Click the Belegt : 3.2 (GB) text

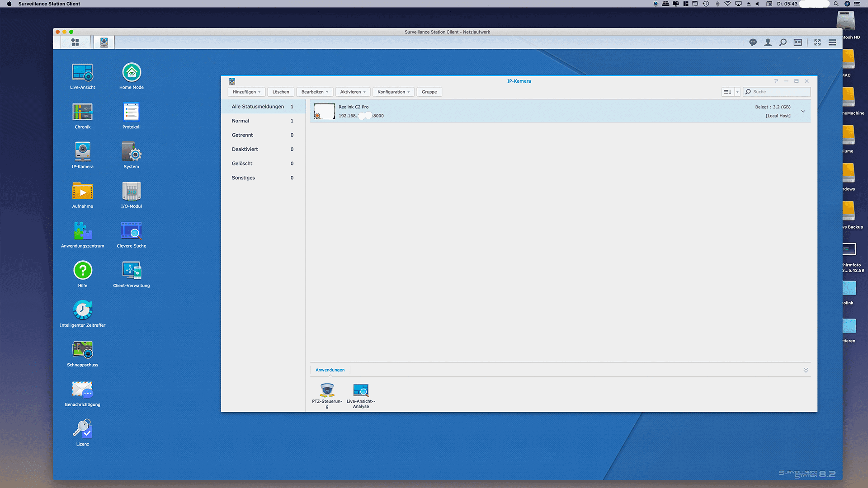(773, 107)
